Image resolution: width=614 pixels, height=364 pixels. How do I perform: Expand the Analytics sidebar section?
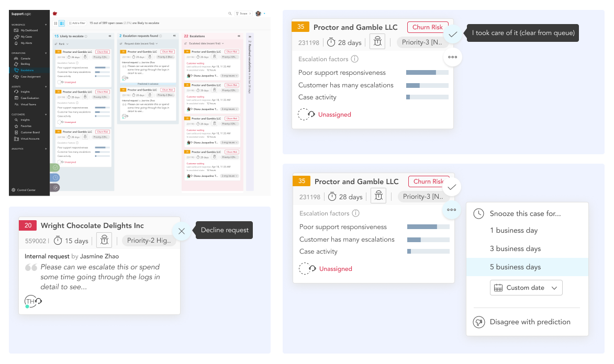(x=46, y=149)
